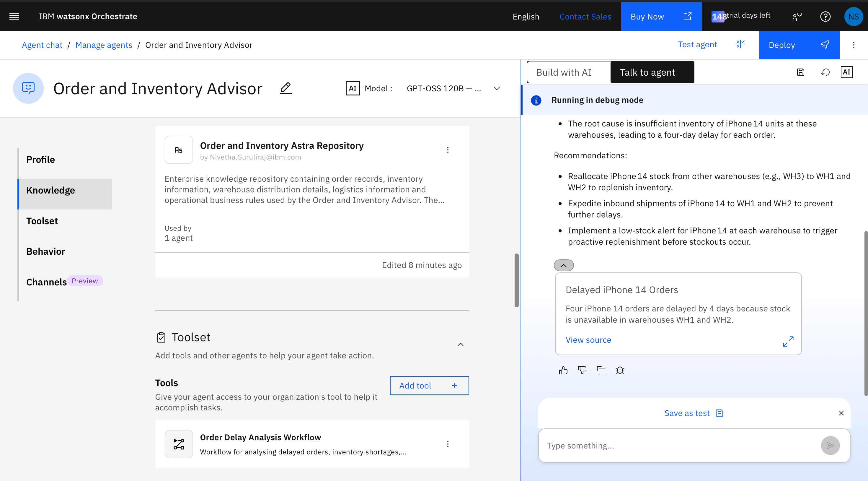Click the Buy Now button
This screenshot has height=481, width=868.
pyautogui.click(x=661, y=17)
